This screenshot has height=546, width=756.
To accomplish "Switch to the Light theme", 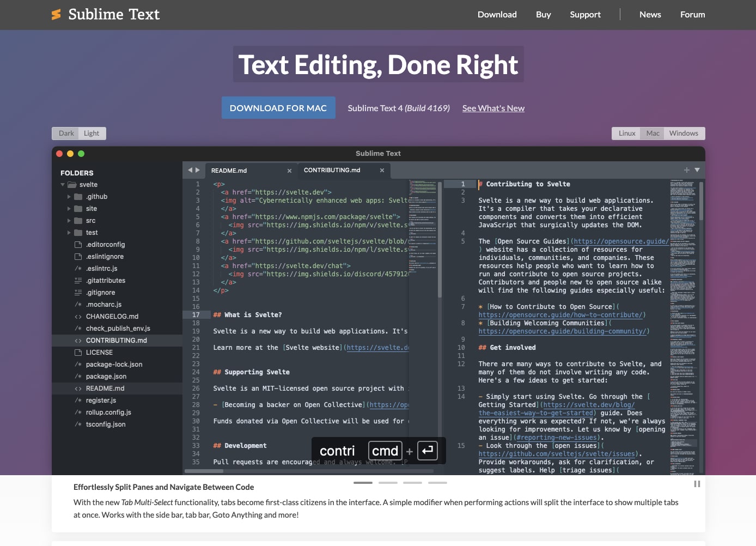I will click(92, 133).
